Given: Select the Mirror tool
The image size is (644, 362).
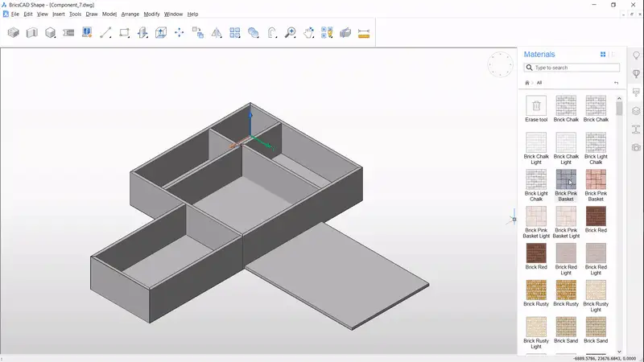Looking at the screenshot, I should click(217, 32).
